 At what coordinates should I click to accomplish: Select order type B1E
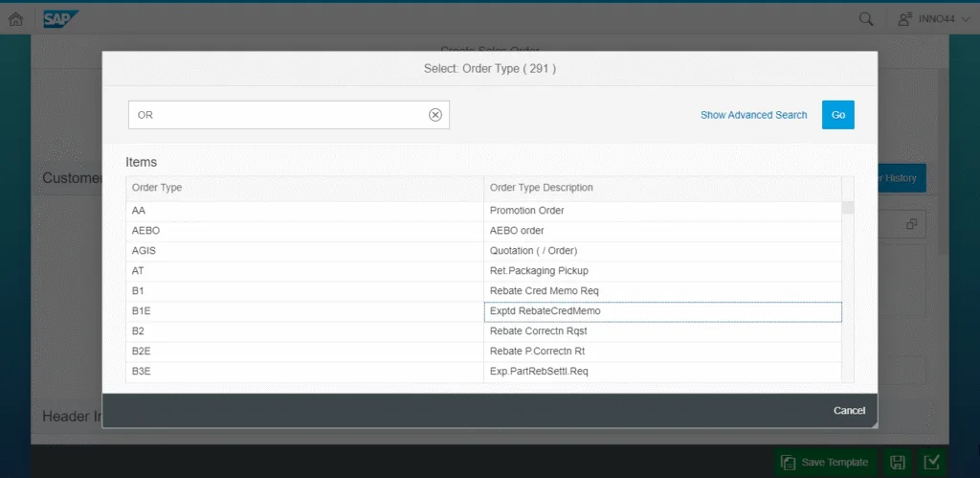[x=304, y=311]
